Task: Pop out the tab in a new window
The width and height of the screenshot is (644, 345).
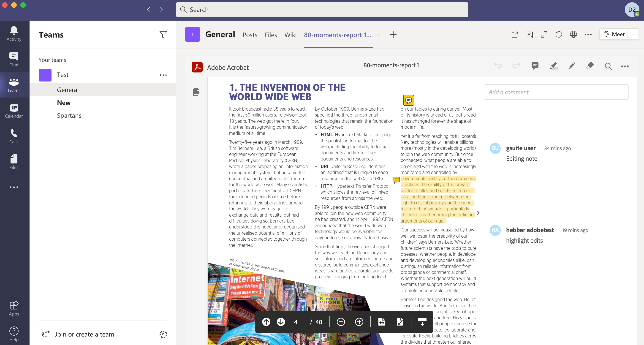Action: (x=514, y=34)
